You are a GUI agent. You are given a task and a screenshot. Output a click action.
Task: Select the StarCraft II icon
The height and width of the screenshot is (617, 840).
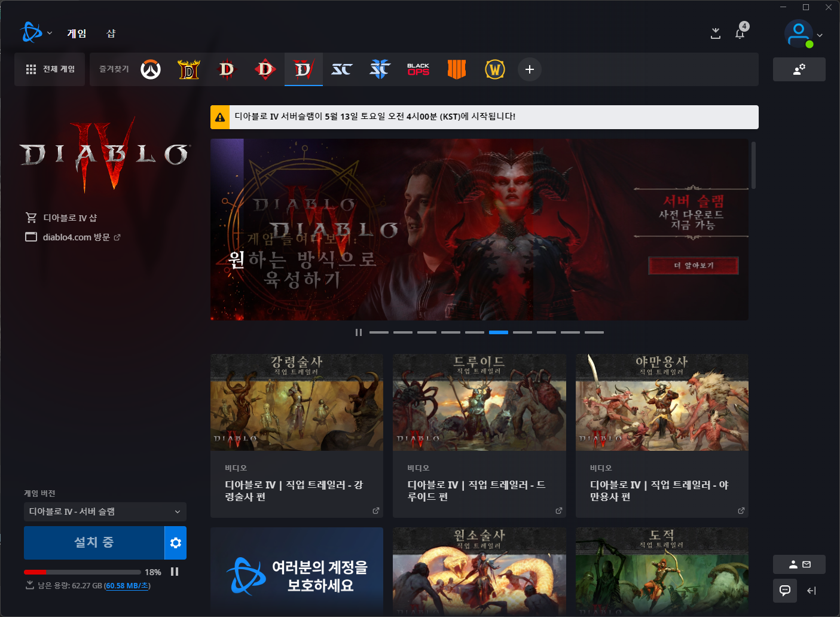380,69
